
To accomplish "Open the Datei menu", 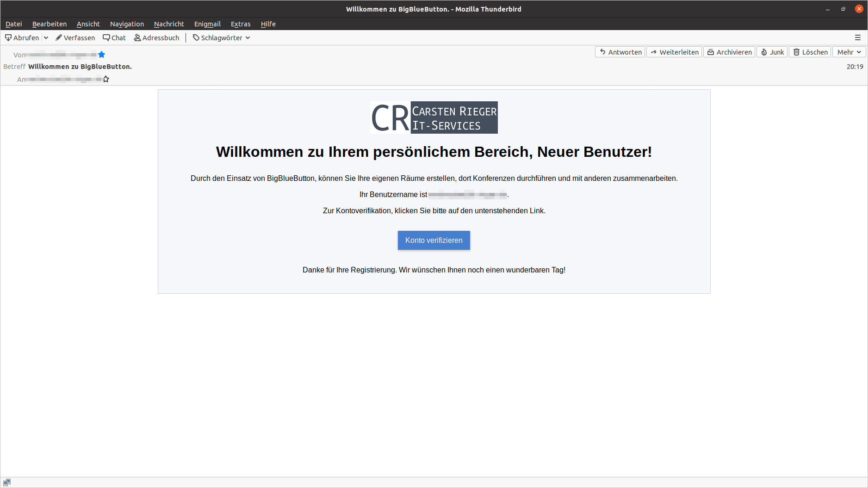I will 14,24.
